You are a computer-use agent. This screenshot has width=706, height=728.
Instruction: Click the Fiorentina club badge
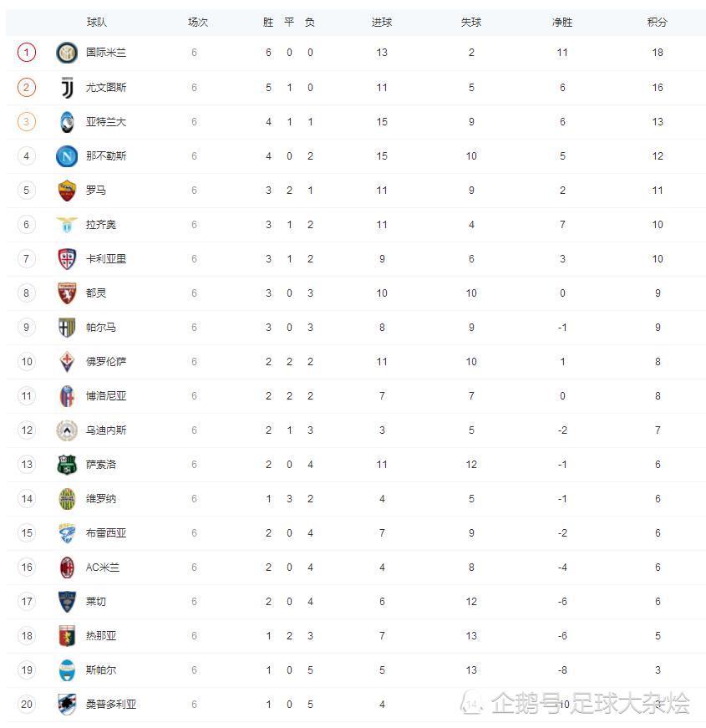click(67, 362)
